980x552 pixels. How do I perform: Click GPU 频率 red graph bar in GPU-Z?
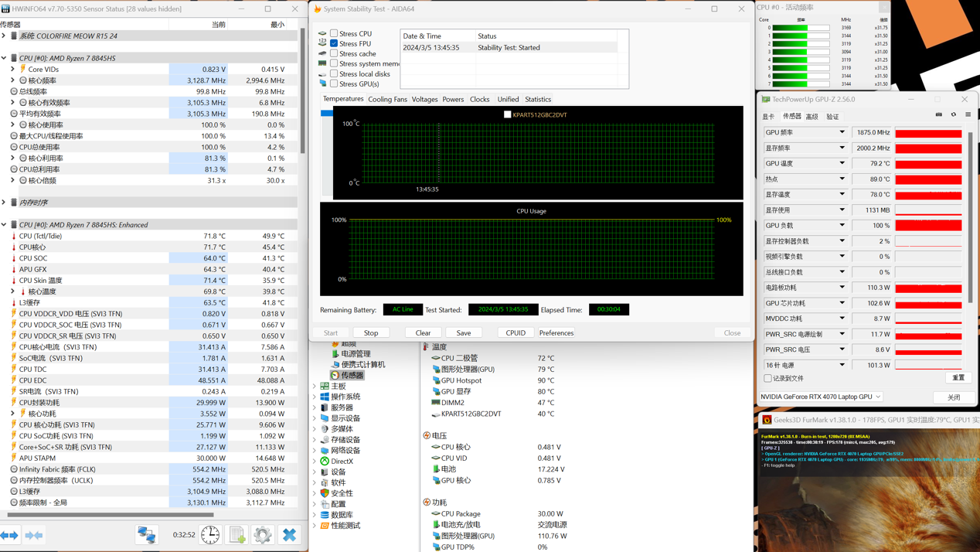pos(928,132)
